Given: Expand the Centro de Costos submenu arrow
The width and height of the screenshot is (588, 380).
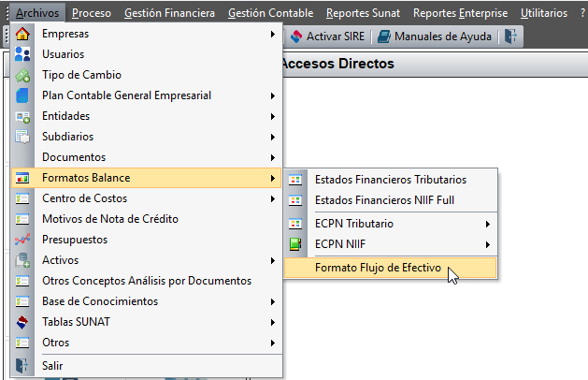Looking at the screenshot, I should pos(273,198).
